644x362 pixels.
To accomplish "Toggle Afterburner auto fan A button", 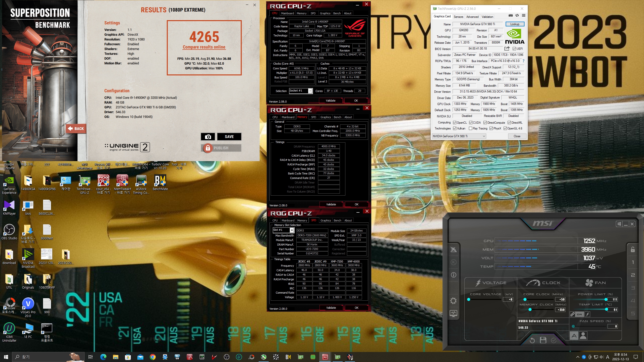I will tap(574, 336).
